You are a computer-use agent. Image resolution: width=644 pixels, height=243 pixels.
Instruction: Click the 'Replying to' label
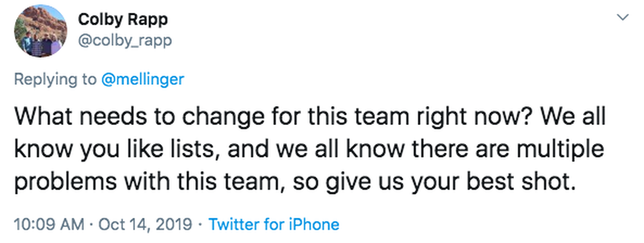click(56, 80)
